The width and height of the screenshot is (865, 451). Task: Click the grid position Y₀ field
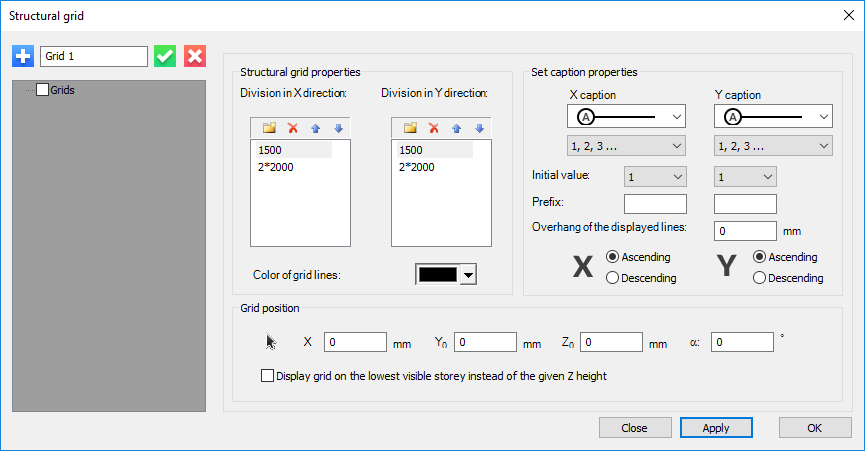tap(485, 342)
